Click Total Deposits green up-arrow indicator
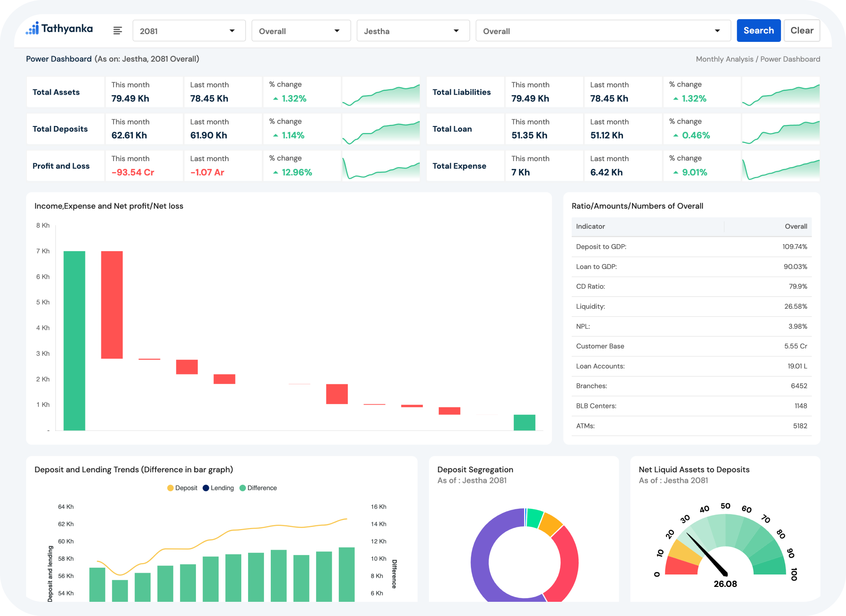The image size is (846, 616). (x=276, y=136)
